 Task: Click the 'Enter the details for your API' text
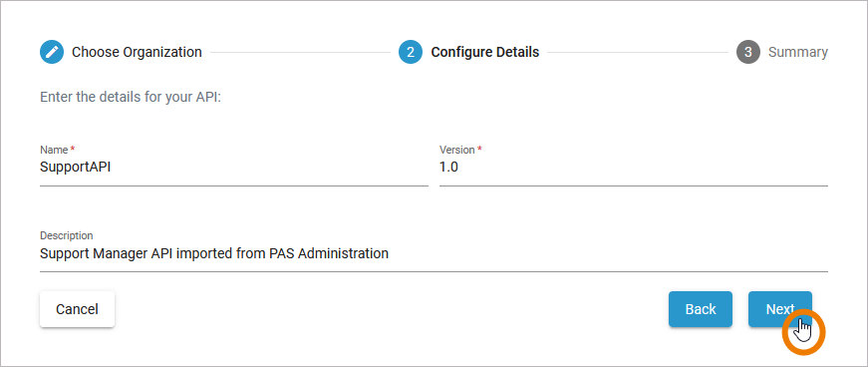(131, 98)
